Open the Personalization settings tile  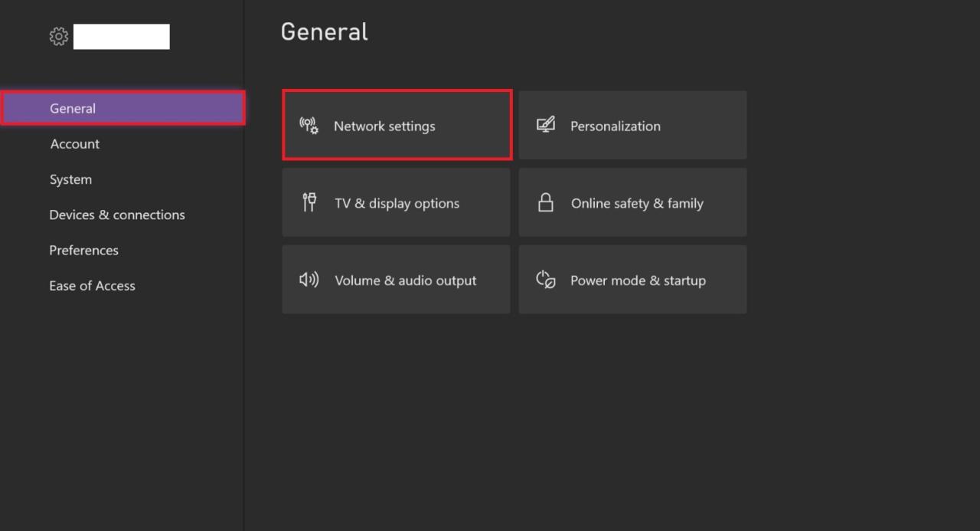click(632, 125)
